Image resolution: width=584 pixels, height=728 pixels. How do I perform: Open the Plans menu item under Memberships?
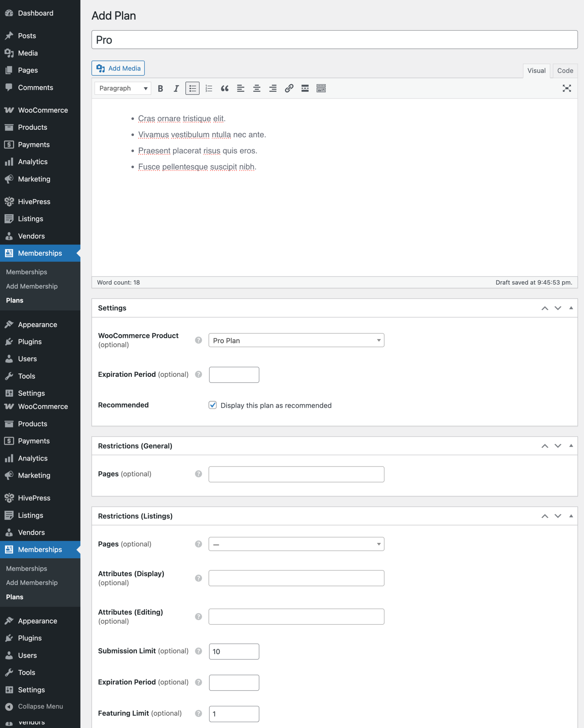15,300
